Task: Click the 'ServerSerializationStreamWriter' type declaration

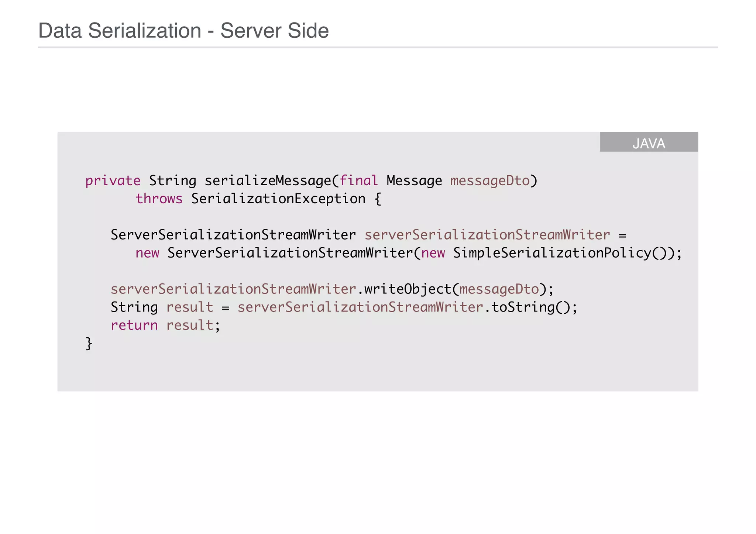Action: pyautogui.click(x=233, y=235)
